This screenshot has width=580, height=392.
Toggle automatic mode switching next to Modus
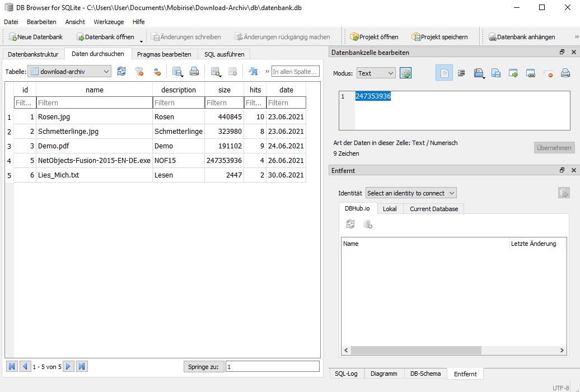pyautogui.click(x=405, y=73)
